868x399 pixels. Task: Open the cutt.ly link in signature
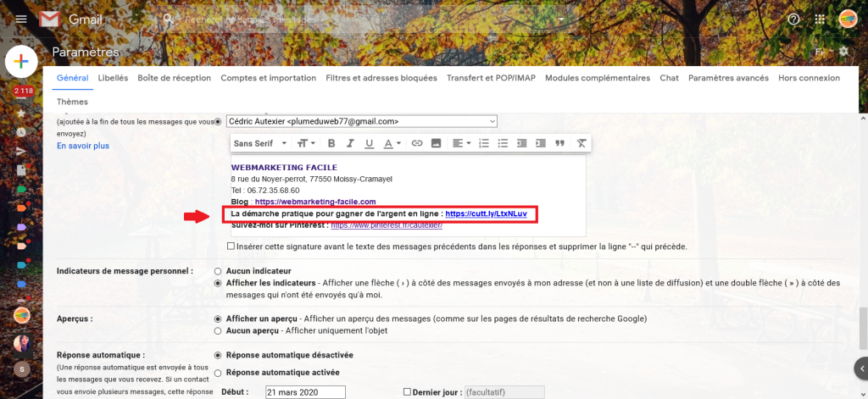(x=486, y=213)
